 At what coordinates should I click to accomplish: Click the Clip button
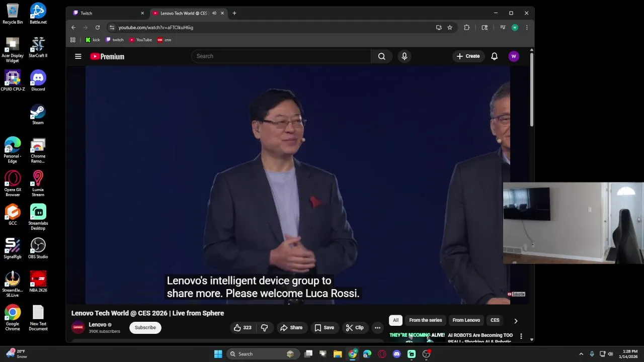pyautogui.click(x=355, y=327)
